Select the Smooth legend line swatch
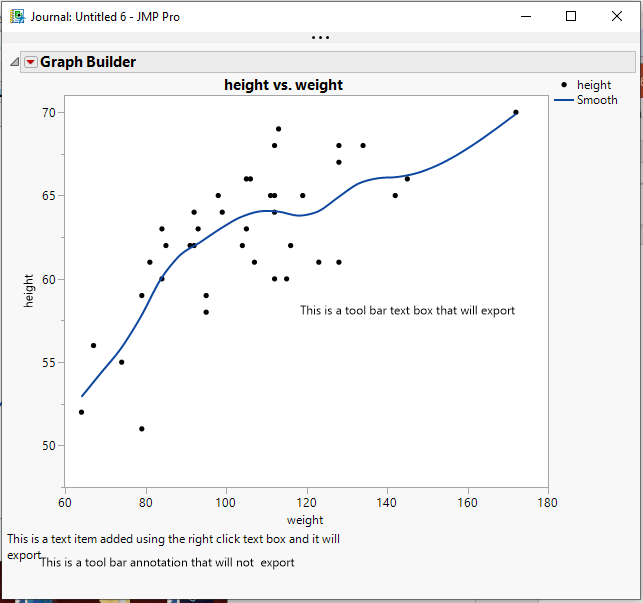 coord(564,100)
